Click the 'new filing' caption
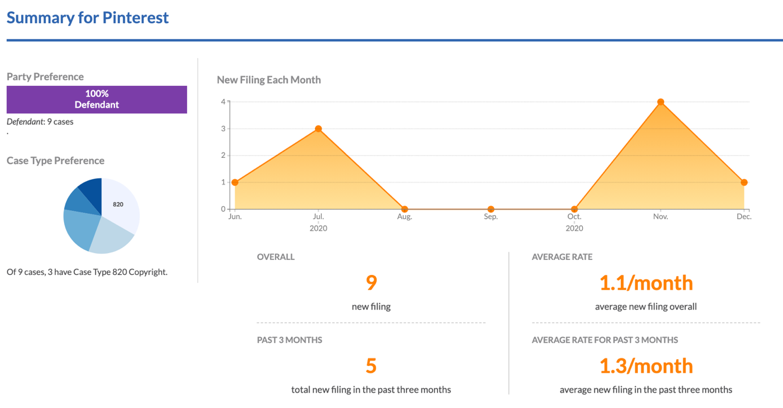Image resolution: width=783 pixels, height=408 pixels. [x=371, y=307]
